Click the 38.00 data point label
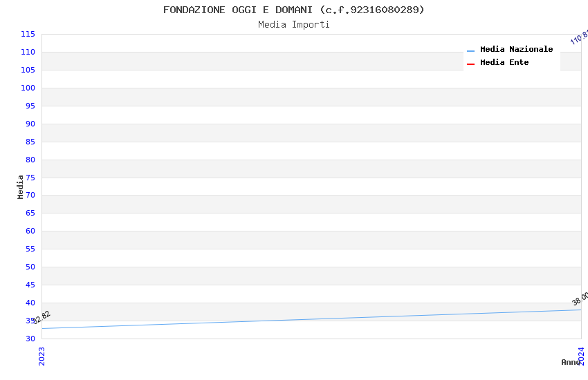The width and height of the screenshot is (588, 380). [x=580, y=298]
